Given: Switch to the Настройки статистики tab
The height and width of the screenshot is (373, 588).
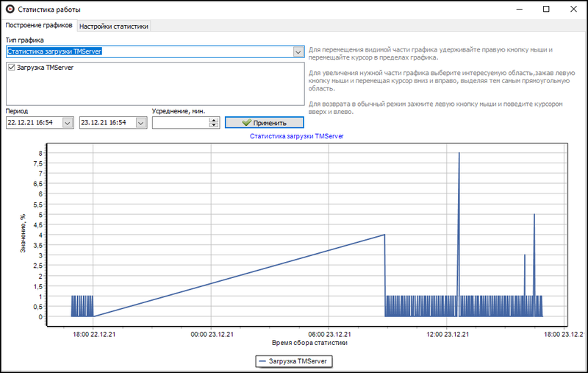Looking at the screenshot, I should tap(114, 26).
